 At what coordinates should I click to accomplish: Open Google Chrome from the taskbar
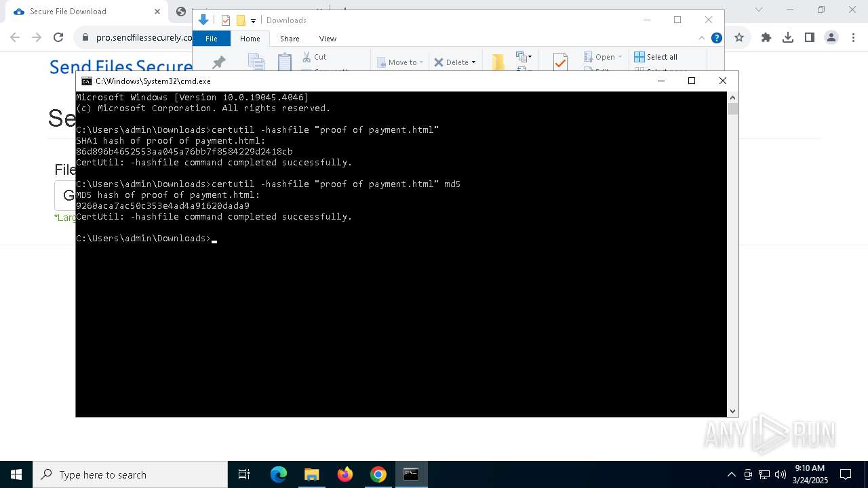click(378, 474)
